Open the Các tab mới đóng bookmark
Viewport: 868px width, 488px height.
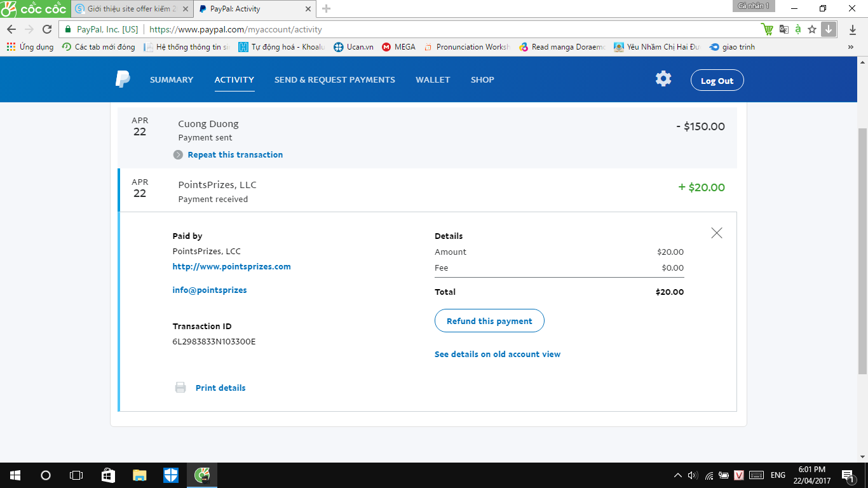[98, 47]
